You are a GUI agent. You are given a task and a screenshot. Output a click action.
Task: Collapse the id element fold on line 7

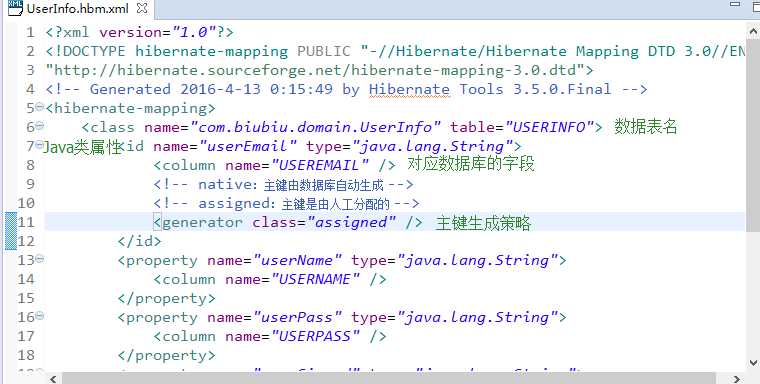(40, 144)
